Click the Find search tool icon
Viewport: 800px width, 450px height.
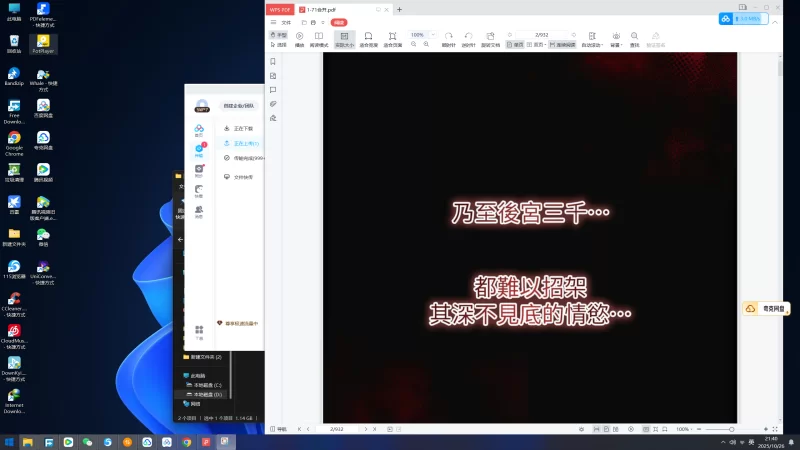pos(634,39)
